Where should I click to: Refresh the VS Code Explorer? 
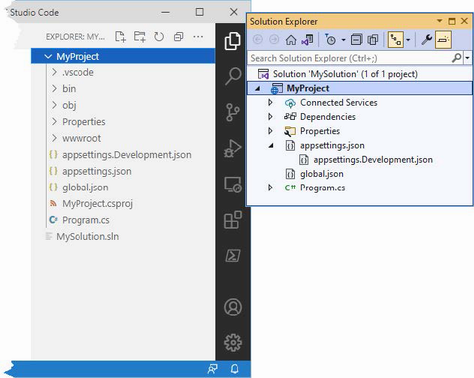(x=159, y=36)
